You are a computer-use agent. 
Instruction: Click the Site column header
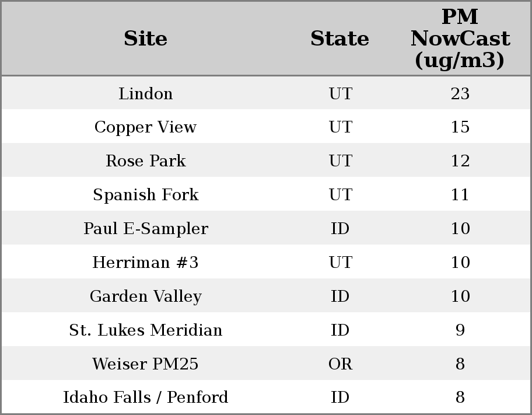(145, 39)
